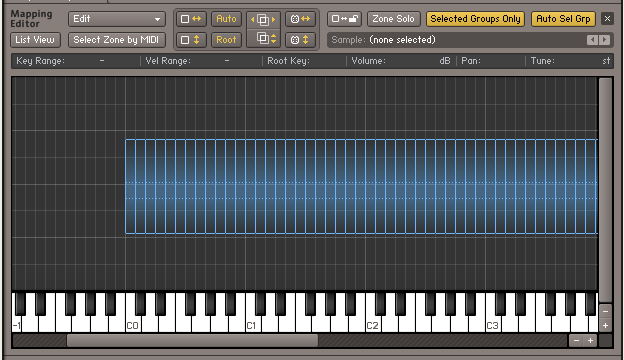Switch to List View
This screenshot has height=360, width=624.
[x=35, y=40]
